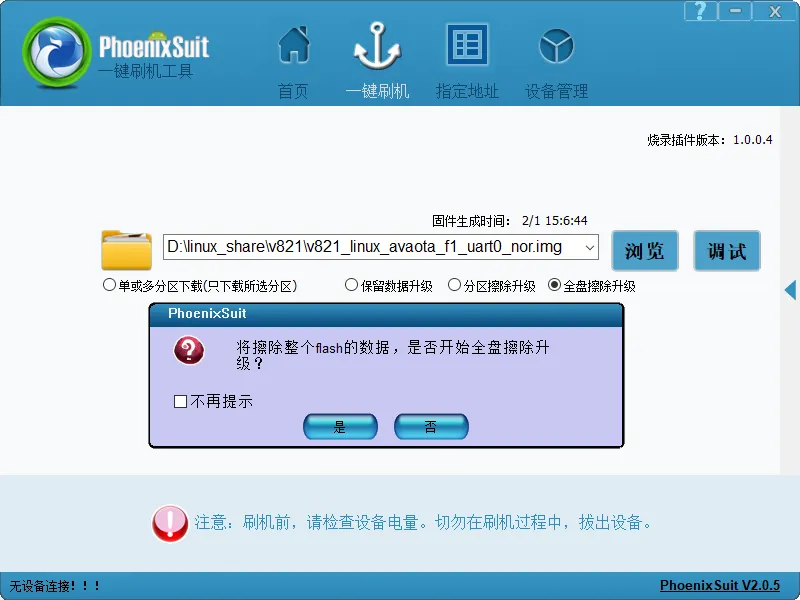Click the yellow folder icon
The height and width of the screenshot is (600, 800).
pos(127,249)
